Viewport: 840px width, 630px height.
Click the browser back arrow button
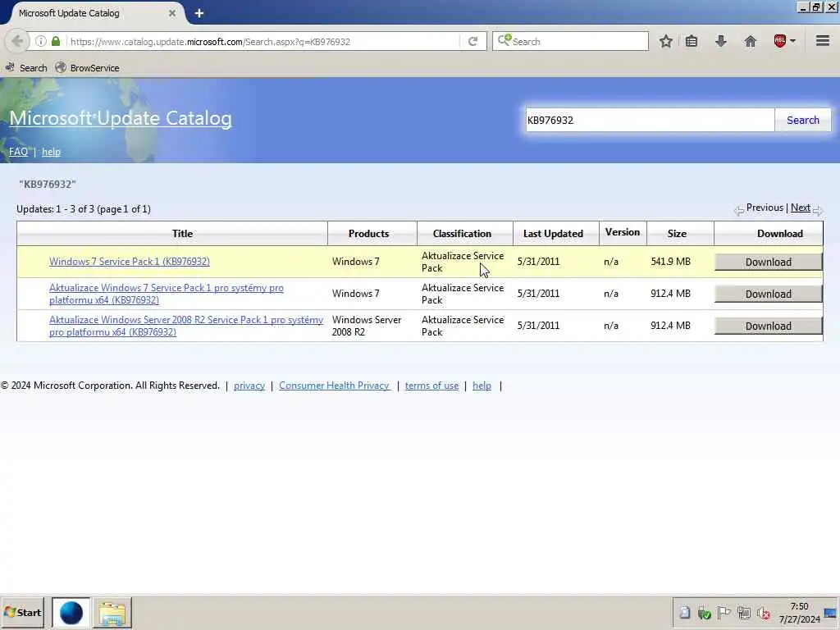[x=16, y=41]
